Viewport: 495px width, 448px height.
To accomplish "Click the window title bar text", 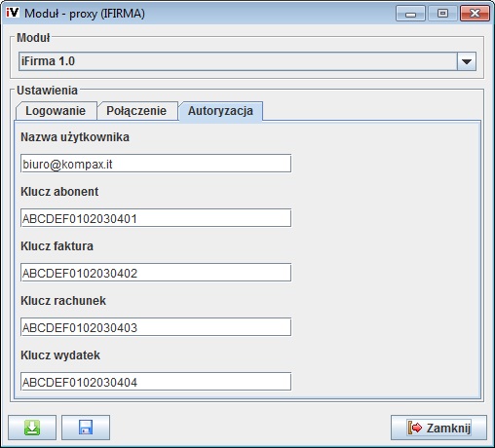I will tap(85, 14).
